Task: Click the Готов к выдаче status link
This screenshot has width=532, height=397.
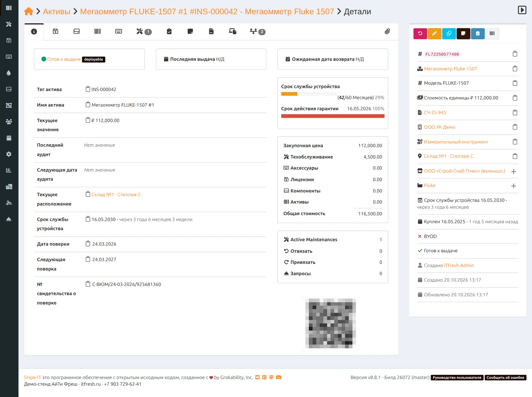Action: [x=64, y=59]
